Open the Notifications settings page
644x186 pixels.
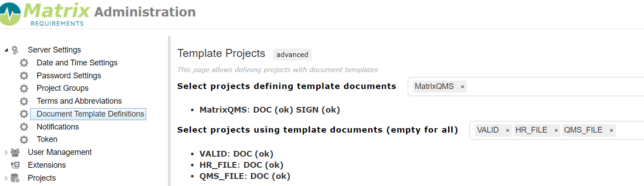click(58, 127)
